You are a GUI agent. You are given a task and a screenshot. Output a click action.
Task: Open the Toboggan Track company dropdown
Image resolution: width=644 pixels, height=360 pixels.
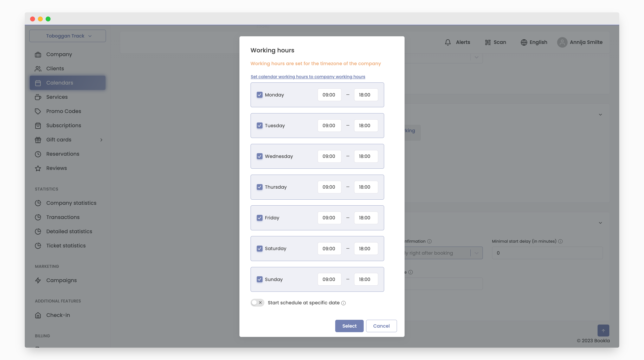click(67, 36)
